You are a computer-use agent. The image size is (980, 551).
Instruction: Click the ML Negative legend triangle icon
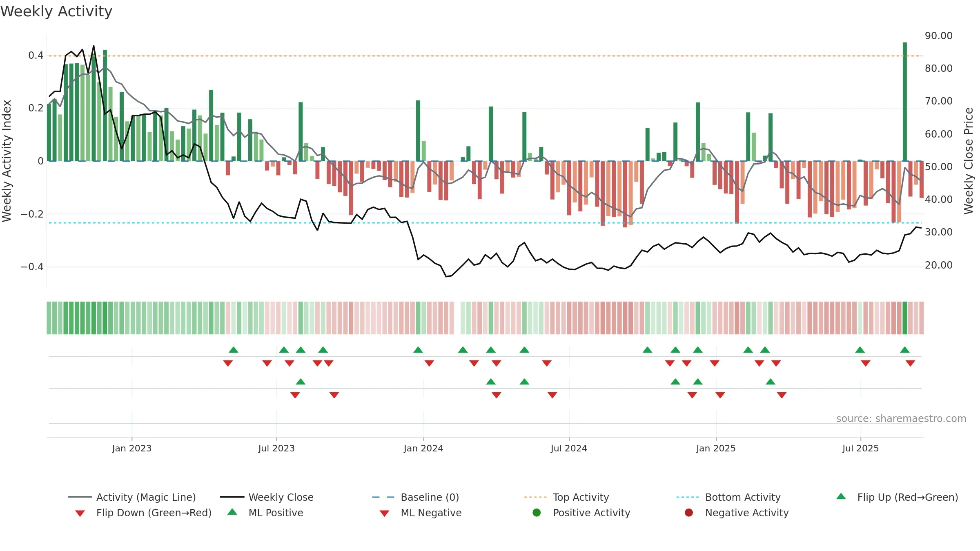tap(384, 513)
